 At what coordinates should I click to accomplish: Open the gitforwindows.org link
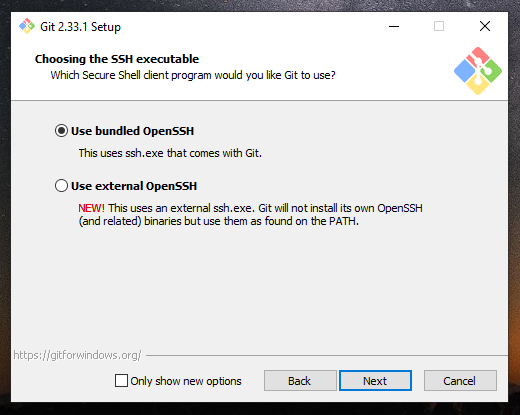click(77, 355)
